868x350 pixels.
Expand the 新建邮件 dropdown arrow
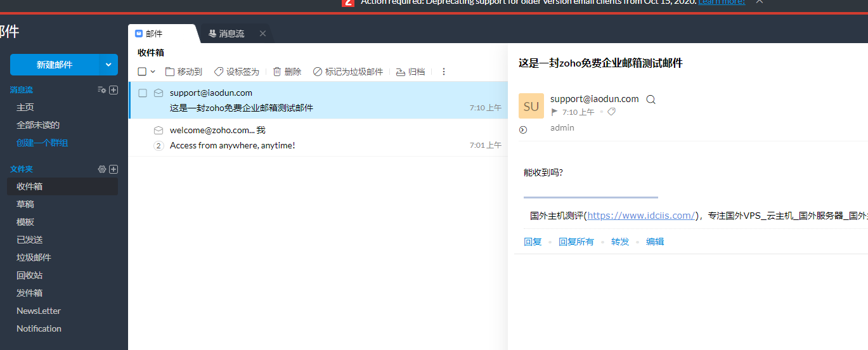click(x=108, y=65)
